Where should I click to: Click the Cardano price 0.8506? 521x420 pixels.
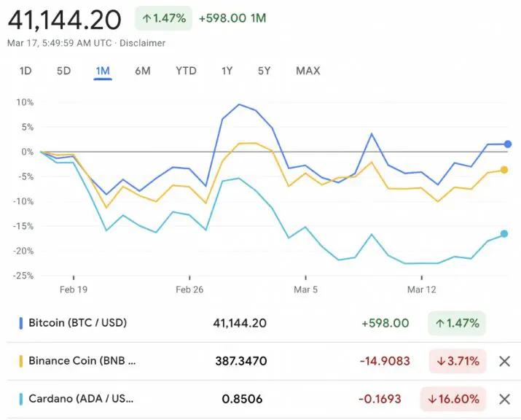coord(242,399)
